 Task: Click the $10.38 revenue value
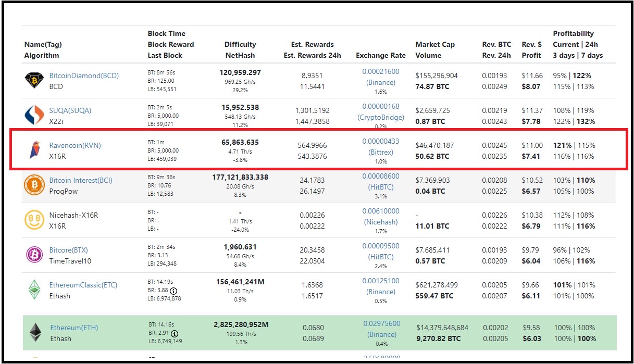[x=532, y=215]
